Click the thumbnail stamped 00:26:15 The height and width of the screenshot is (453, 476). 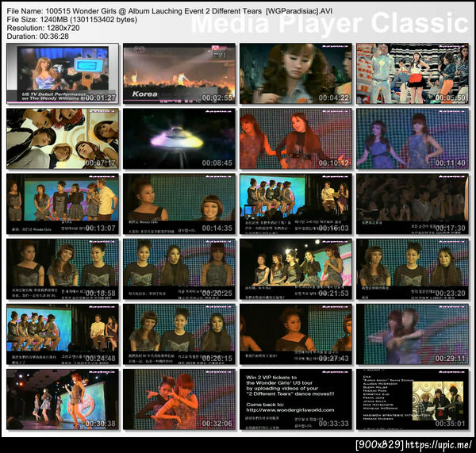pos(179,334)
